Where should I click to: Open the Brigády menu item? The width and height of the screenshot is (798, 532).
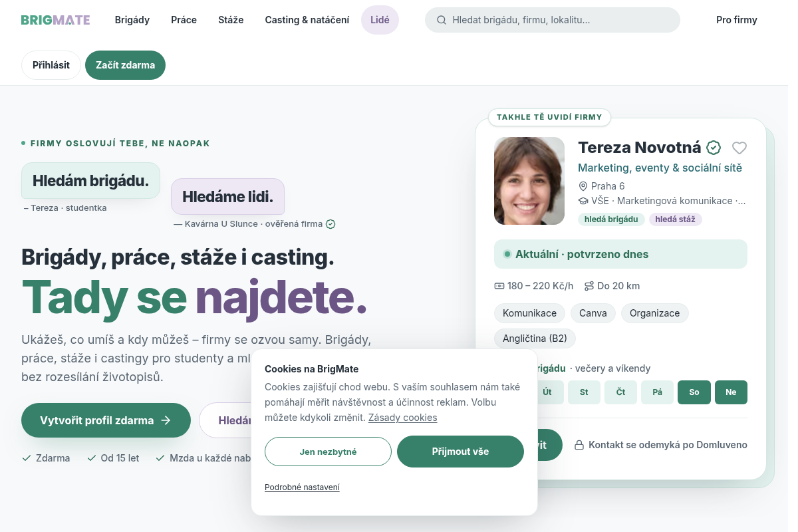pos(132,20)
